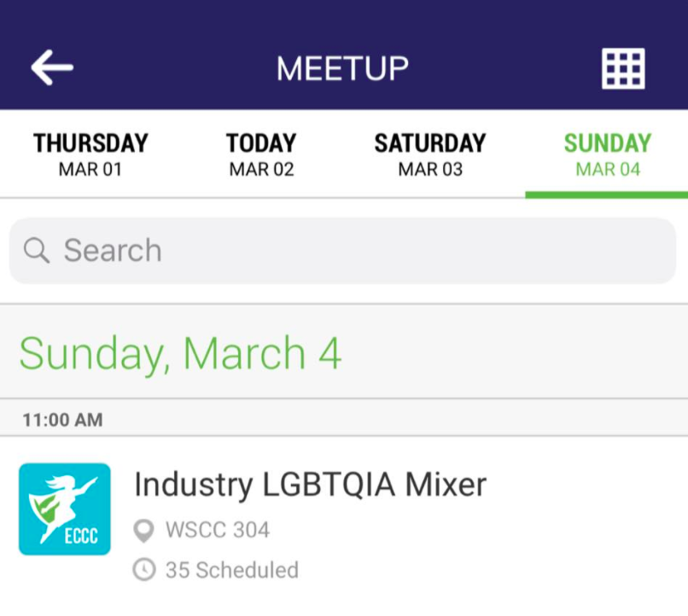Go to the Saturday Mar 03 tab

(430, 154)
